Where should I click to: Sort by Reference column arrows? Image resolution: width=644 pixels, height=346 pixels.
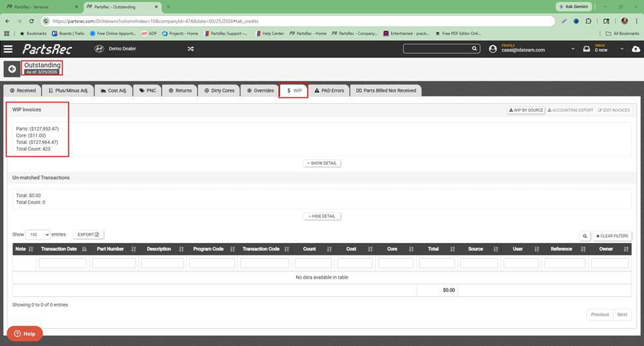(583, 249)
